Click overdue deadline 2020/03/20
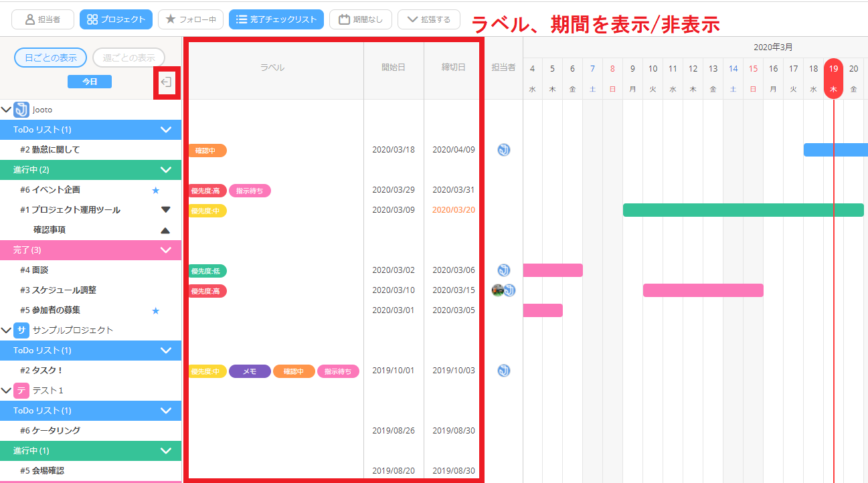The width and height of the screenshot is (868, 483). 454,210
